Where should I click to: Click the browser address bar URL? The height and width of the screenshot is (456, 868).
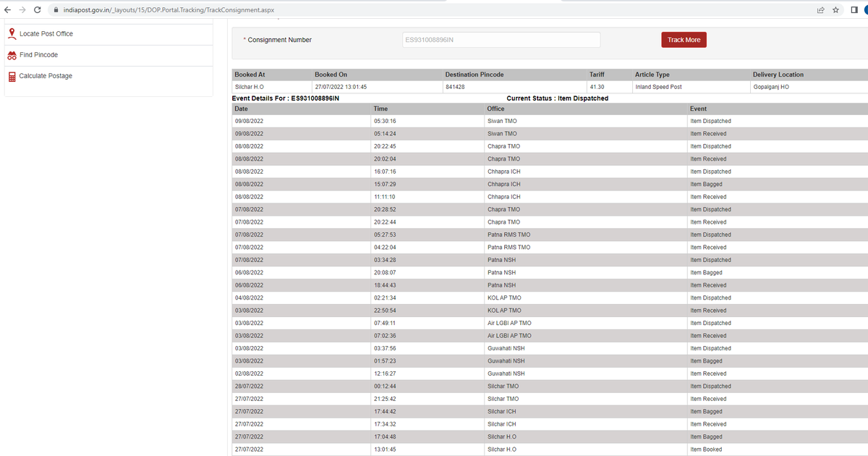point(169,10)
